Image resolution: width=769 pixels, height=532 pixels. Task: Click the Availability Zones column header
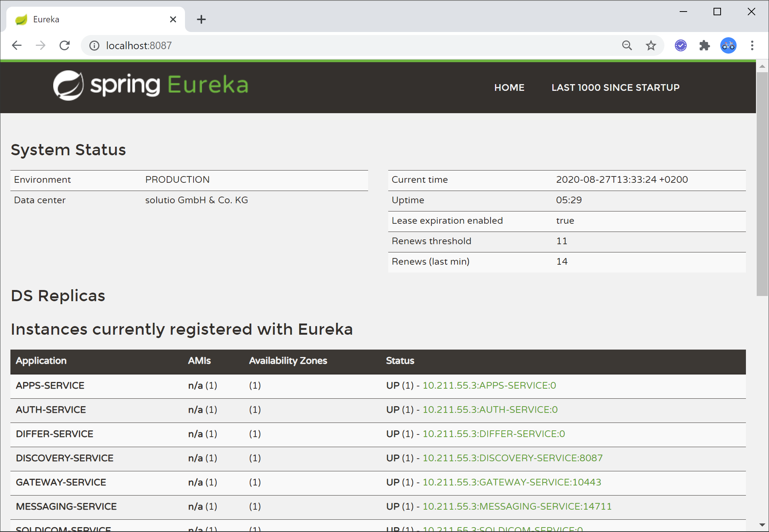(x=288, y=360)
